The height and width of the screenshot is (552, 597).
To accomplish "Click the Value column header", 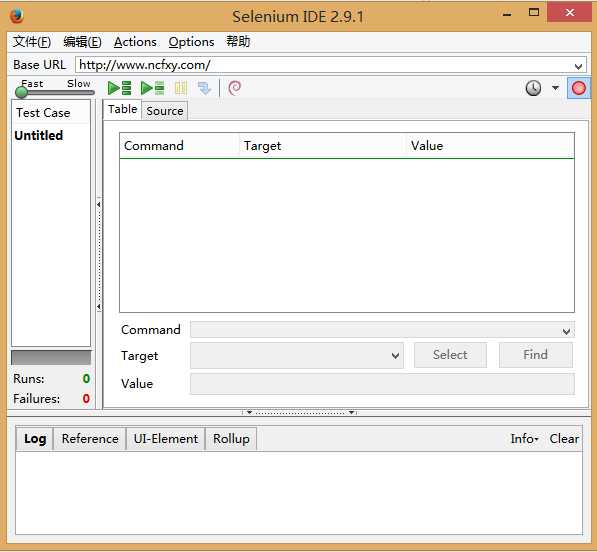I will (x=490, y=146).
